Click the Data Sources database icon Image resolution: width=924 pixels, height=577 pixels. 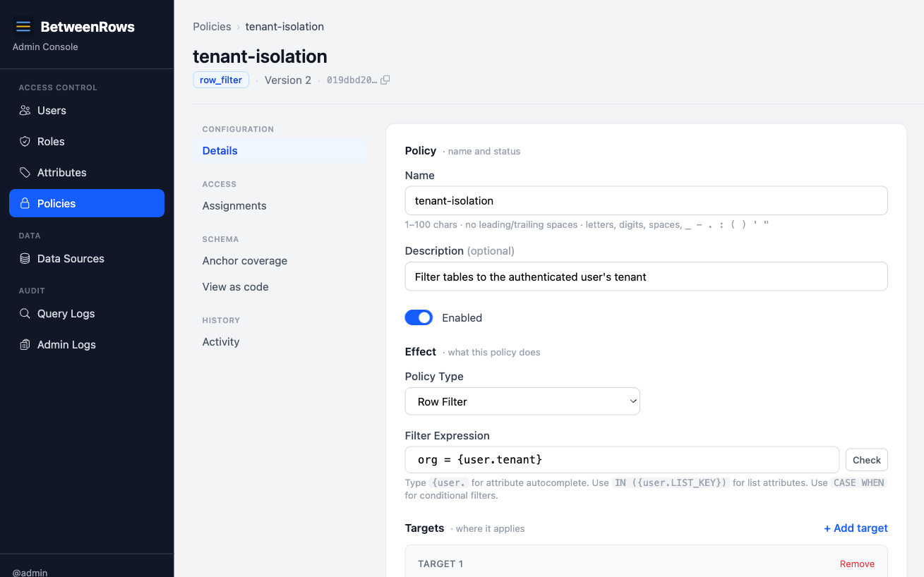(x=25, y=259)
